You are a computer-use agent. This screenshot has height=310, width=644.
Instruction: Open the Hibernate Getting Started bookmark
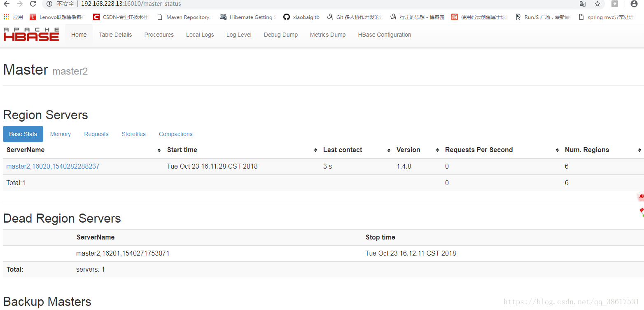[x=248, y=17]
